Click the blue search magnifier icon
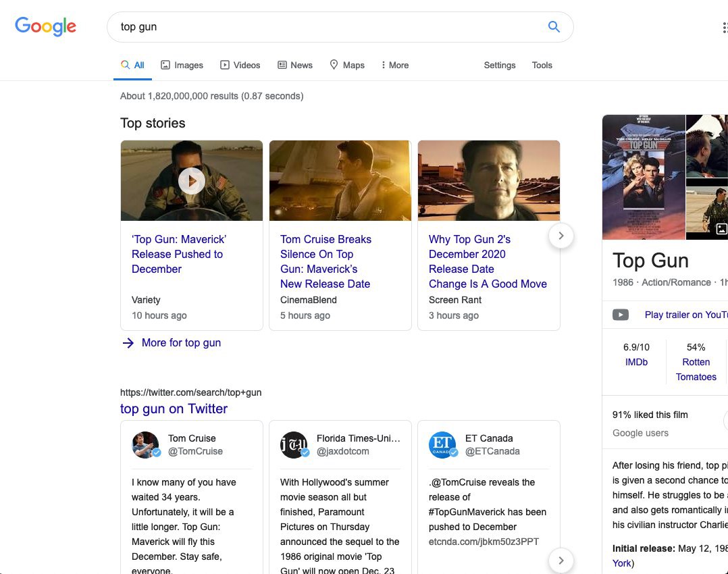Screen dimensions: 728x574 pos(554,26)
